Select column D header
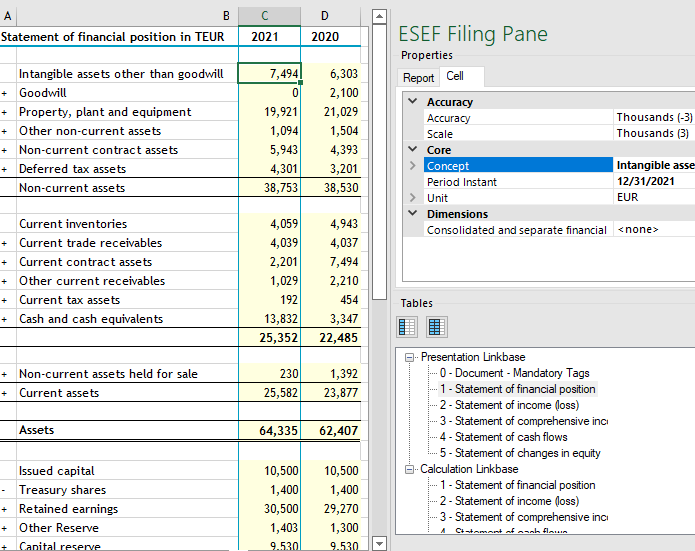 point(324,15)
